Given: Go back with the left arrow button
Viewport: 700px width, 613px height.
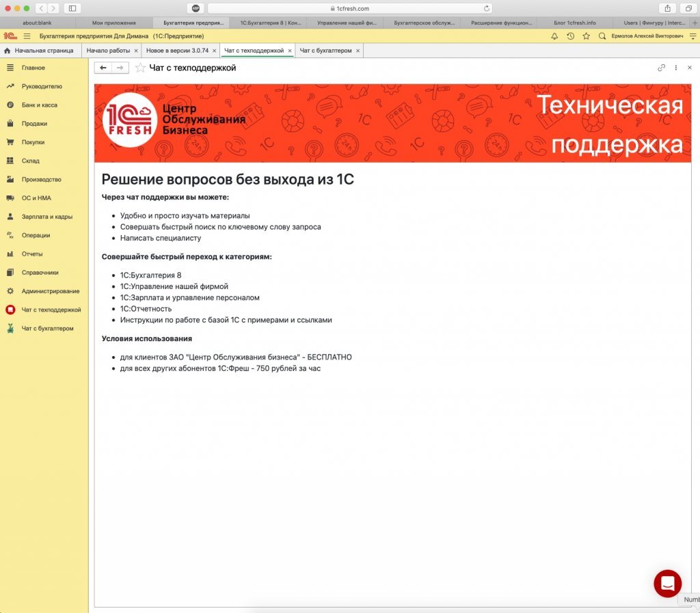Looking at the screenshot, I should click(103, 68).
